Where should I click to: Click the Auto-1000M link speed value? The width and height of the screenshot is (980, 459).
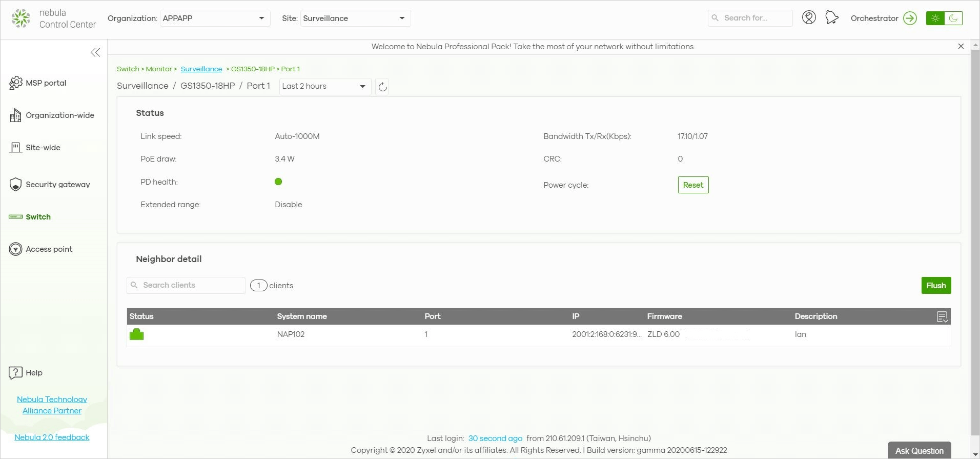click(x=297, y=136)
